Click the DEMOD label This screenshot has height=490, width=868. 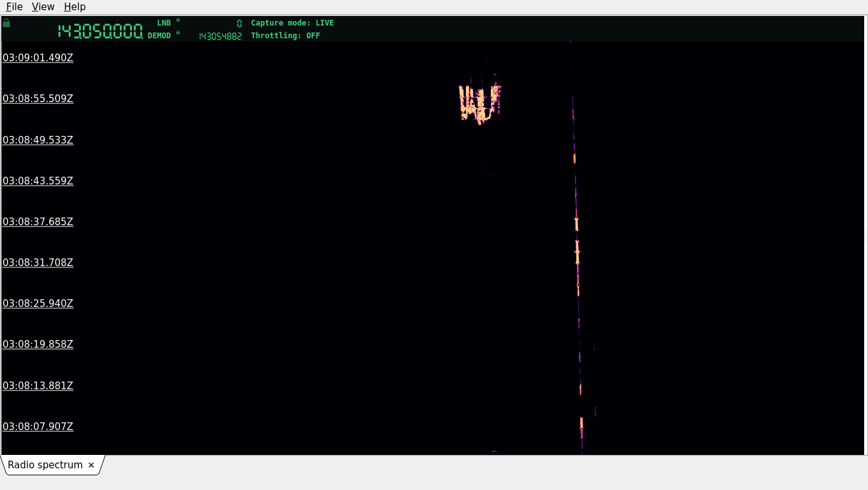pos(160,36)
